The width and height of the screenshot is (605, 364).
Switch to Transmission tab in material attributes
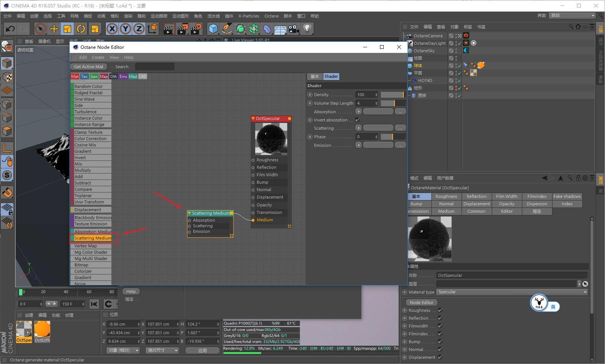pos(419,211)
